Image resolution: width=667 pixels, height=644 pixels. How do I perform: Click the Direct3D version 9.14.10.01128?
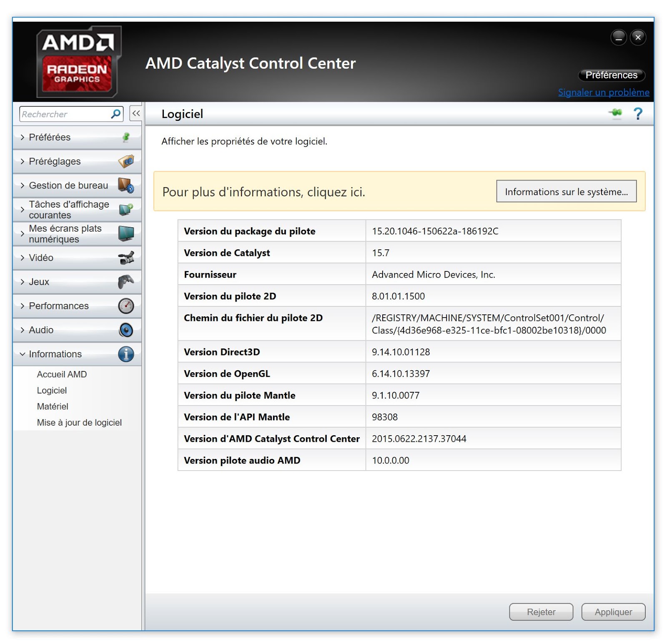(x=401, y=352)
